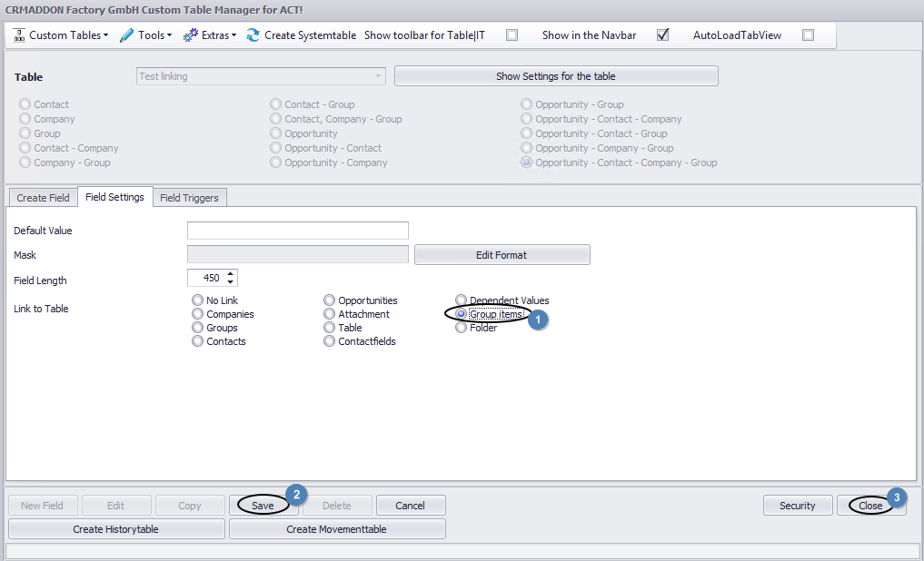Click the Edit Format button
924x561 pixels.
[502, 255]
